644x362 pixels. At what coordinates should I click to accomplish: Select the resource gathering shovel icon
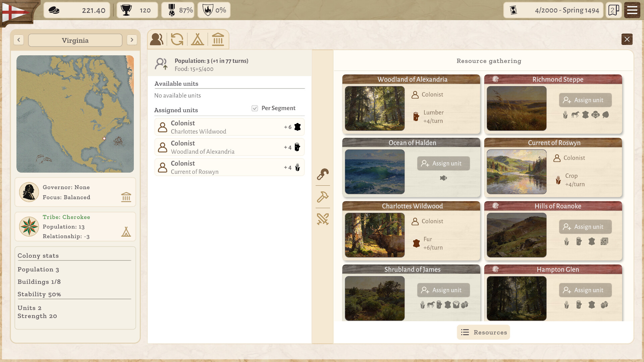tap(323, 174)
